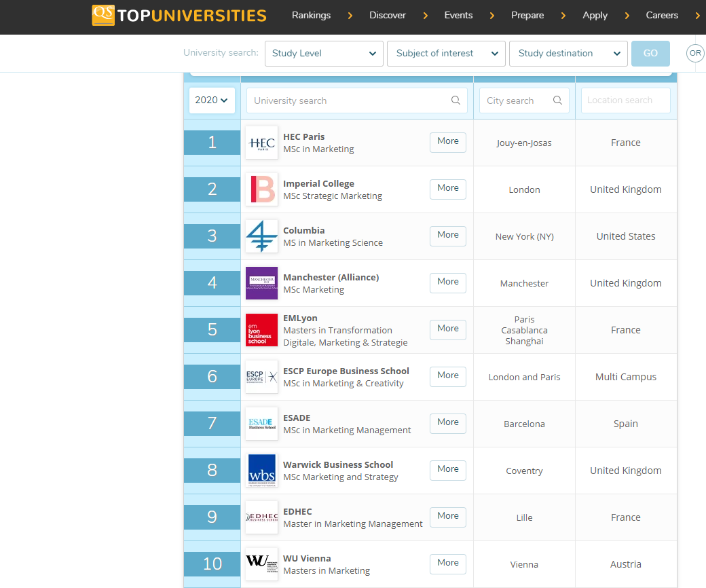This screenshot has width=706, height=588.
Task: Click More for WU Vienna
Action: [x=448, y=564]
